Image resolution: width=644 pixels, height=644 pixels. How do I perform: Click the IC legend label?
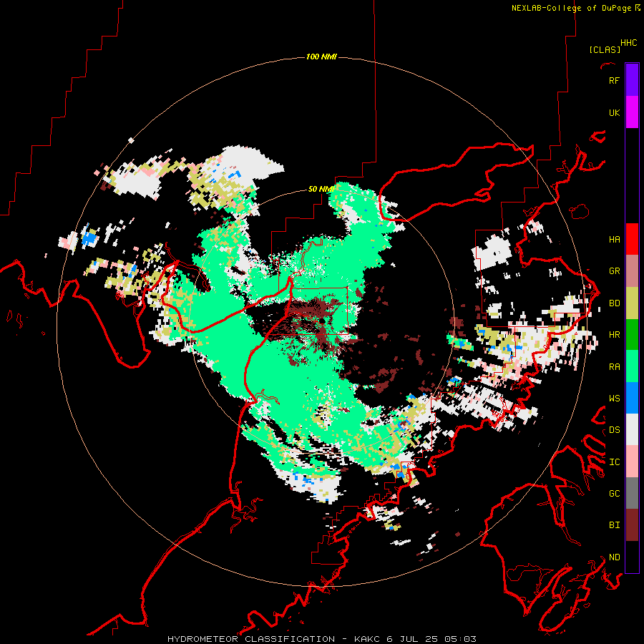click(614, 462)
